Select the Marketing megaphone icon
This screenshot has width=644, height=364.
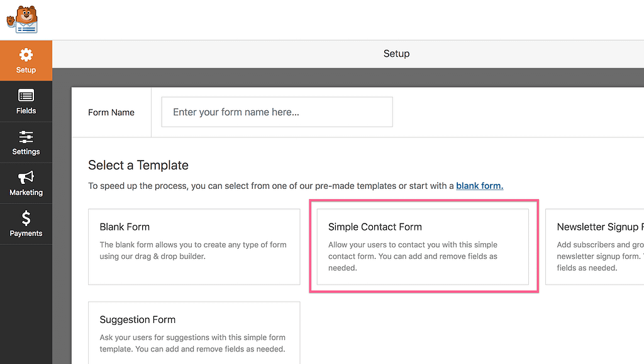(26, 177)
